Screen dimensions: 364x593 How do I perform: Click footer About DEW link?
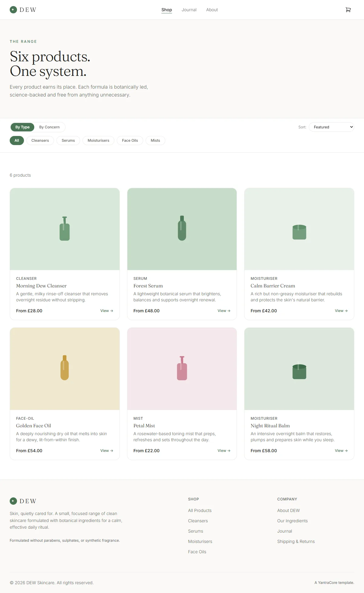point(288,510)
